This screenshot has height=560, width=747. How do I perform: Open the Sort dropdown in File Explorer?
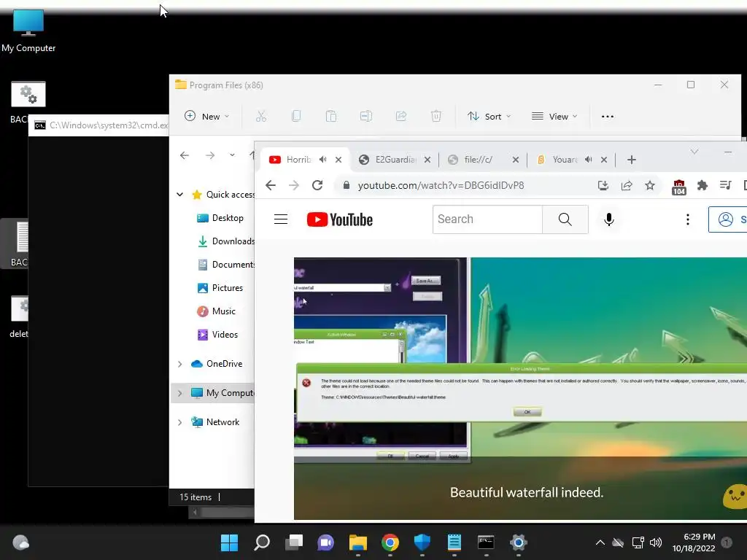(x=489, y=116)
